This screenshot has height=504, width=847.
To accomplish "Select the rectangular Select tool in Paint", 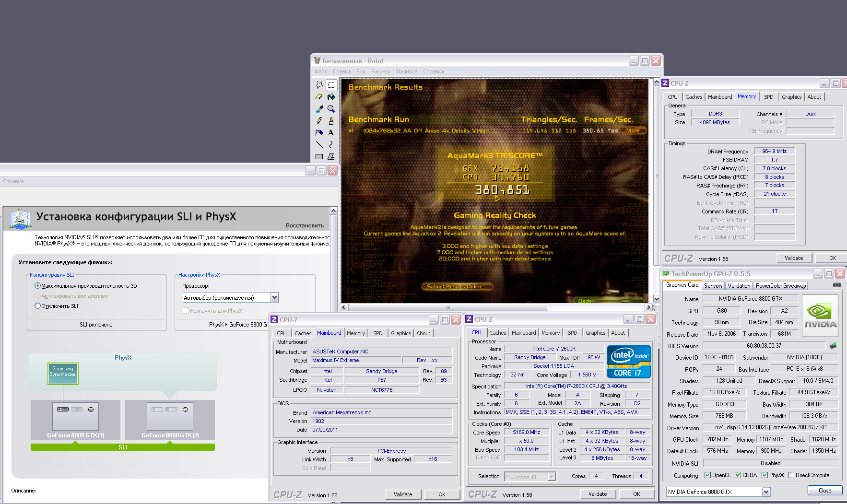I will [331, 85].
